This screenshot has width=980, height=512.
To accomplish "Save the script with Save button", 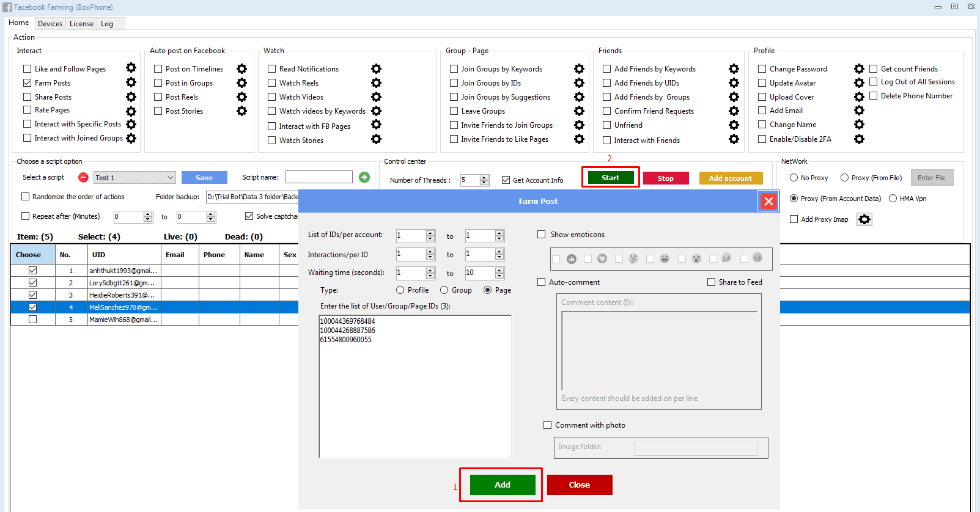I will tap(204, 178).
